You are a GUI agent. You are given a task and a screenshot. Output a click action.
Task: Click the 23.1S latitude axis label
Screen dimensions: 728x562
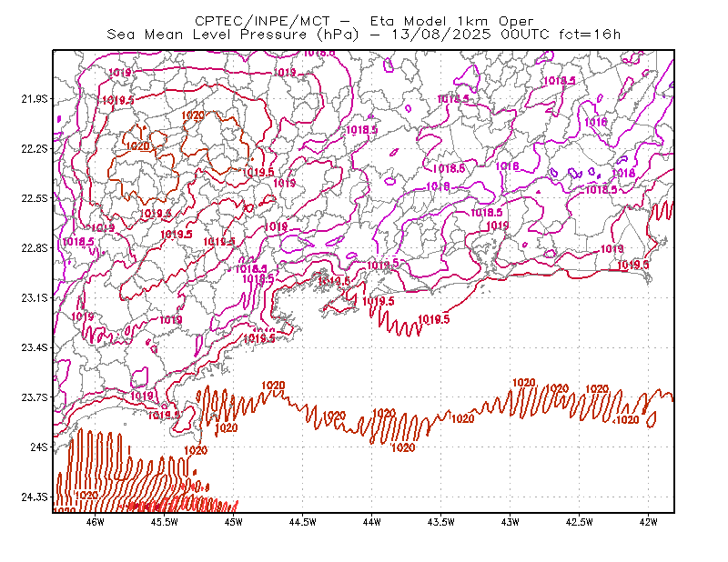pos(35,297)
